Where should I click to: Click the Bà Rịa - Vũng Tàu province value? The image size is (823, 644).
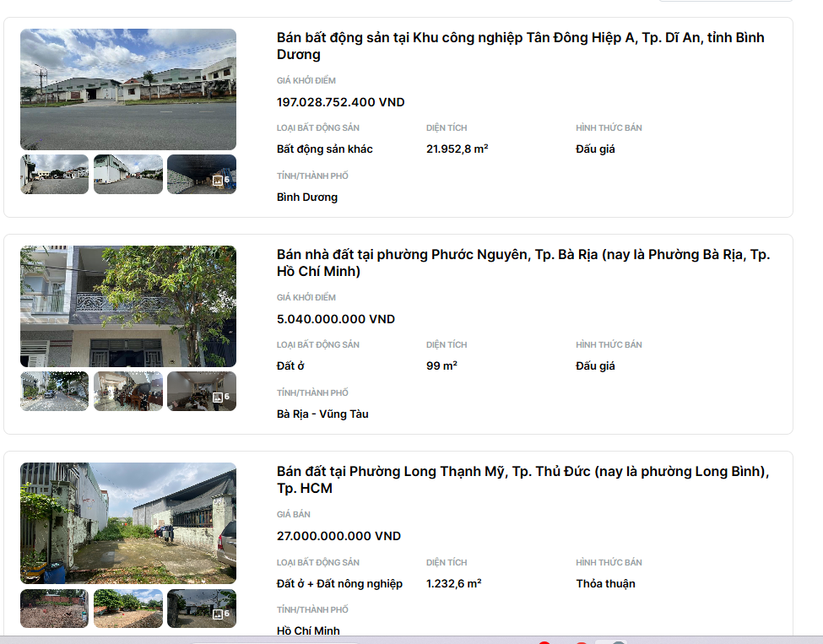[x=322, y=414]
